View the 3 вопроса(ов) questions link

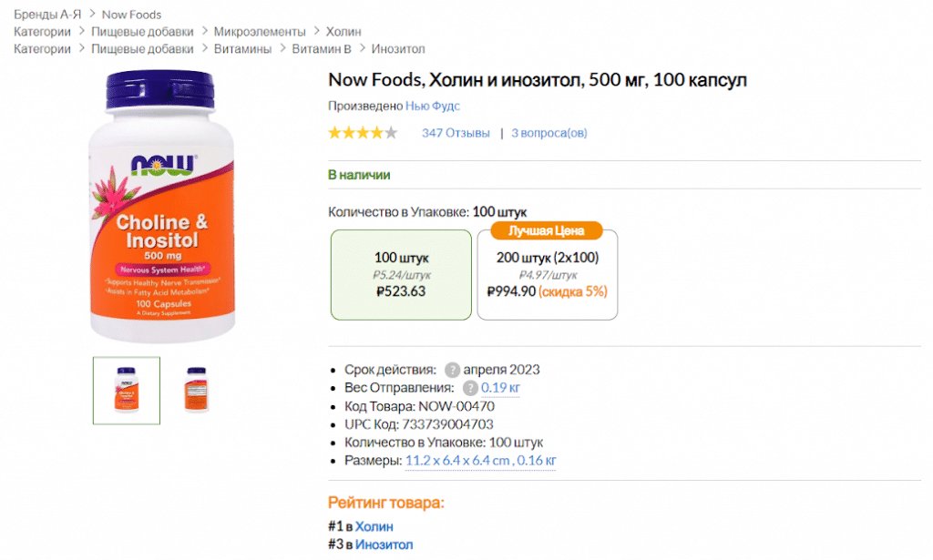point(549,132)
